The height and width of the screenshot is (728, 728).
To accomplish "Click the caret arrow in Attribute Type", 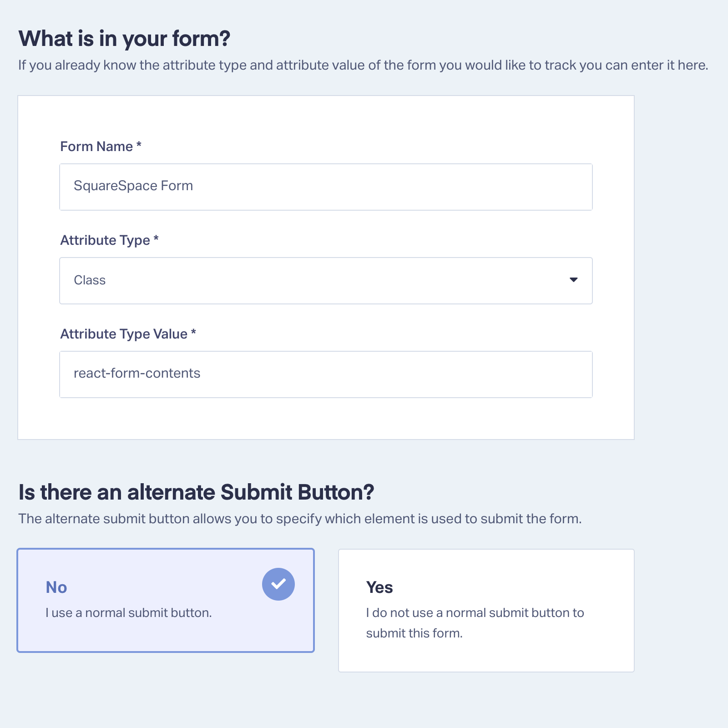I will click(573, 280).
